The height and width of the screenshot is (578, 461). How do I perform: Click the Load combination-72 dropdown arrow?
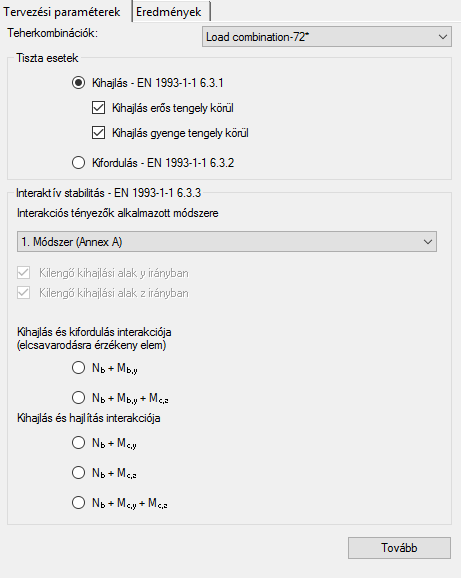(x=443, y=37)
